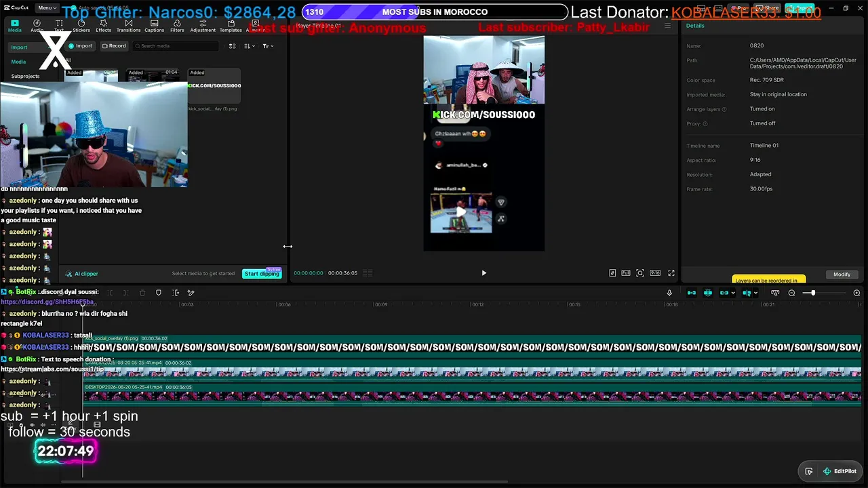Focus the Search media field

[x=176, y=46]
